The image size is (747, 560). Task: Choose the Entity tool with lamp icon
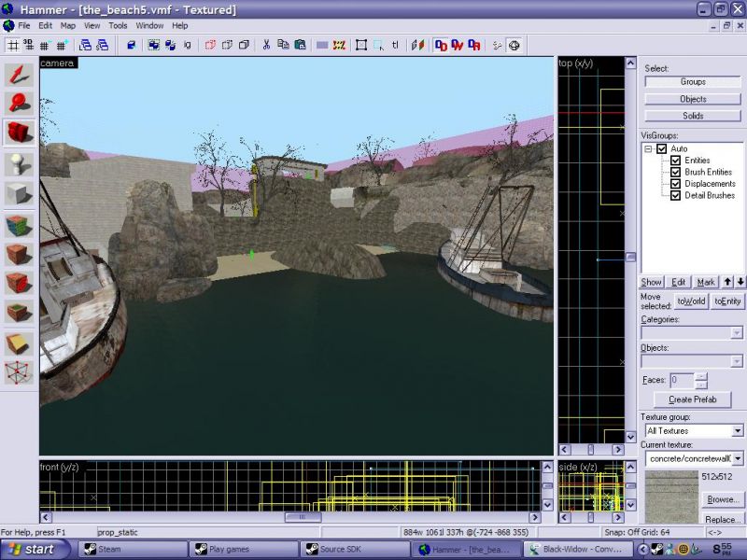click(x=19, y=163)
